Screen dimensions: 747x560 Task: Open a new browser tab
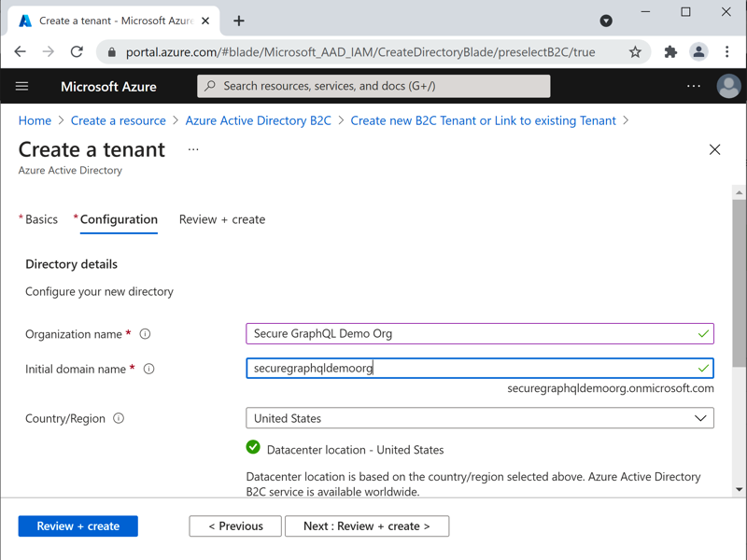pos(239,21)
